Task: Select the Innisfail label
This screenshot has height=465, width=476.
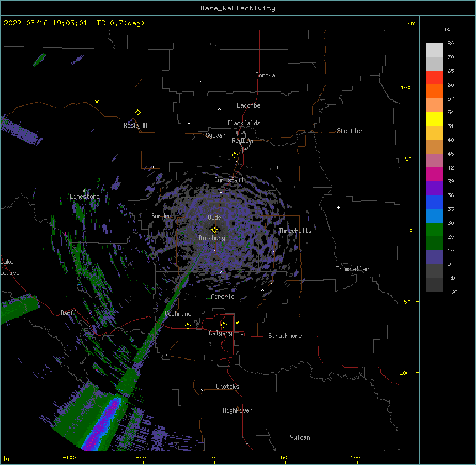Action: 229,180
